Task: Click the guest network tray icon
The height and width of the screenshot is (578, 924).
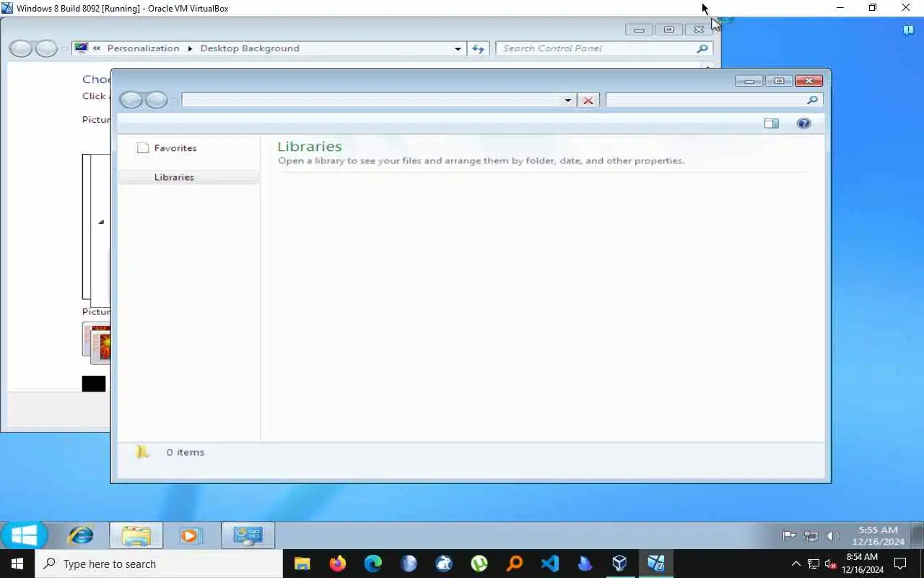Action: (x=811, y=536)
